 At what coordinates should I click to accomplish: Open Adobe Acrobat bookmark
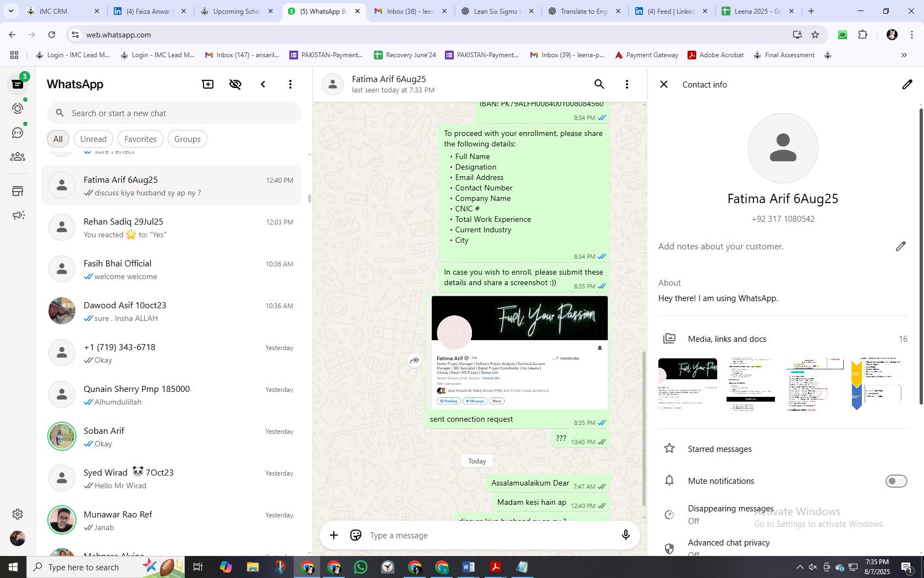tap(716, 55)
